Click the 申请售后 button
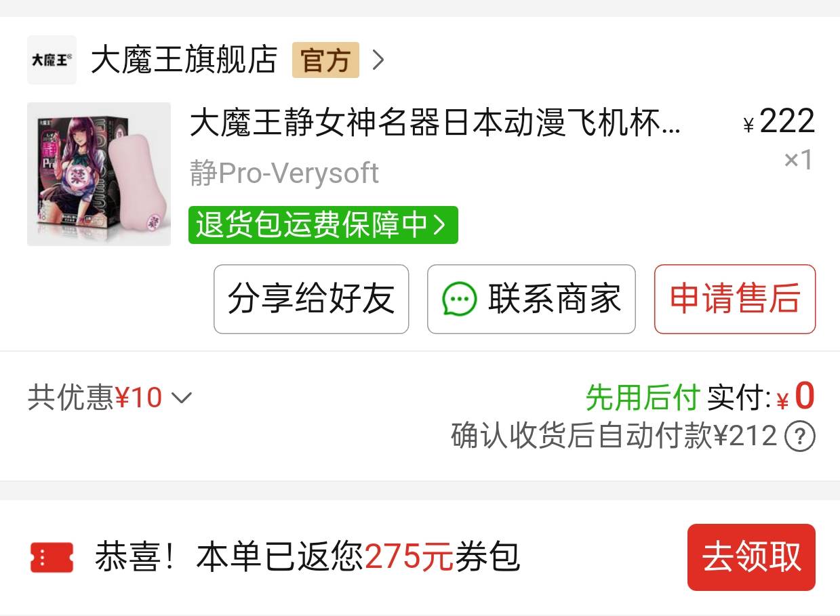Screen dimensions: 840x616 [735, 299]
